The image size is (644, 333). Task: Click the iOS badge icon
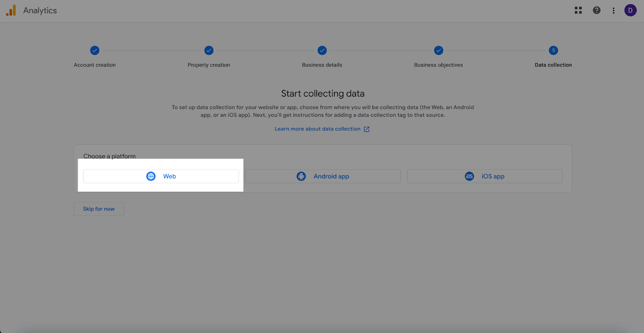click(x=469, y=176)
